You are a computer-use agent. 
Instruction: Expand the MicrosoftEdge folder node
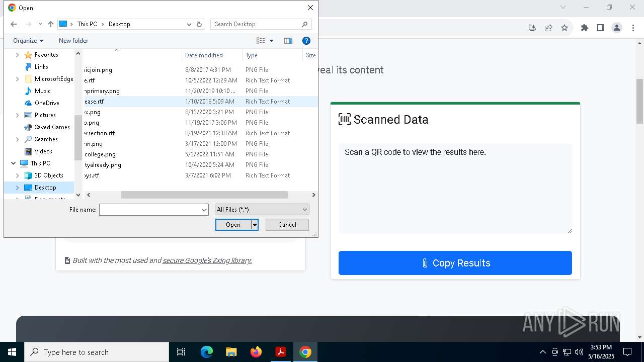[x=18, y=79]
